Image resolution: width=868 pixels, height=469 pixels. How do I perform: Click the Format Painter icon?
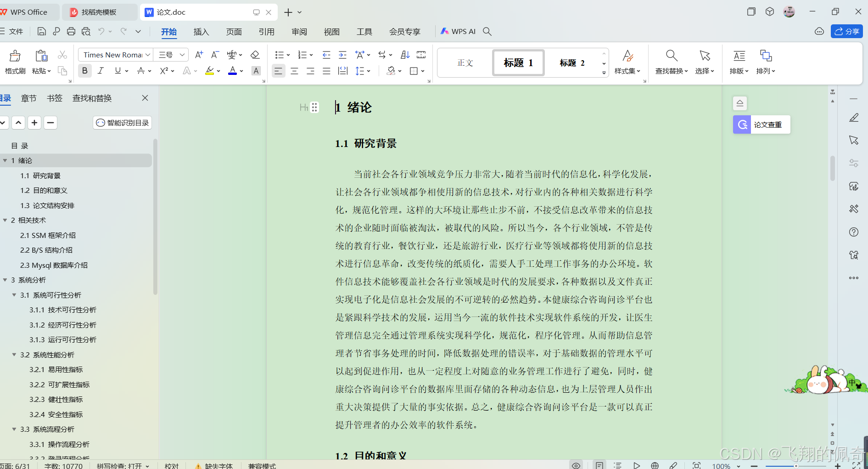pos(15,56)
